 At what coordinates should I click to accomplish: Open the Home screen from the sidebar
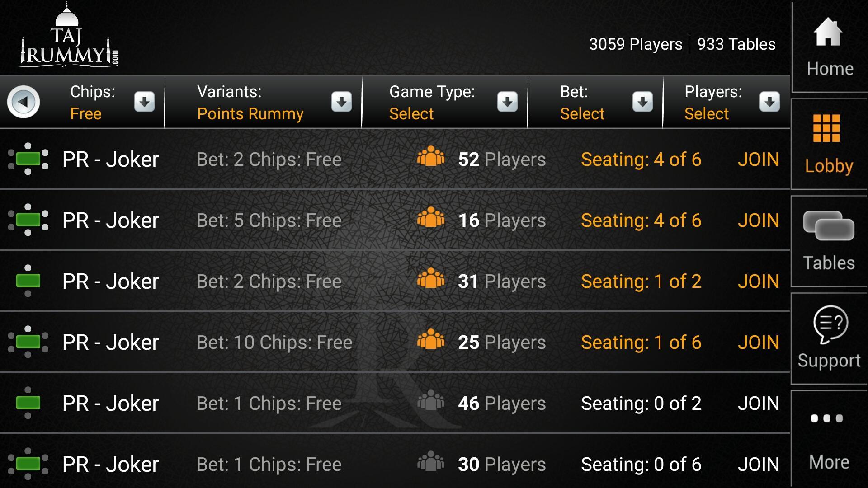click(x=827, y=45)
